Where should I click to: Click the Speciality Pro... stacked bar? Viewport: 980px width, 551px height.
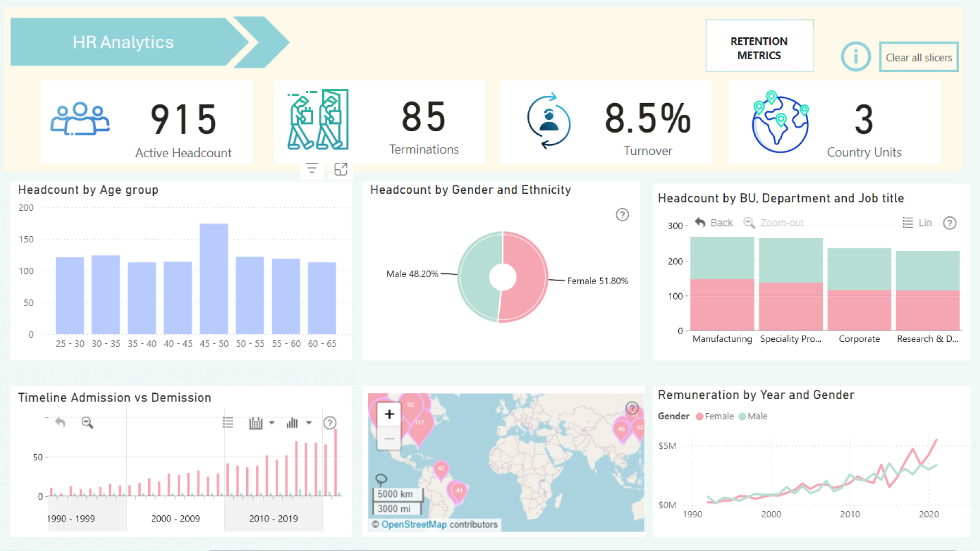[x=791, y=284]
